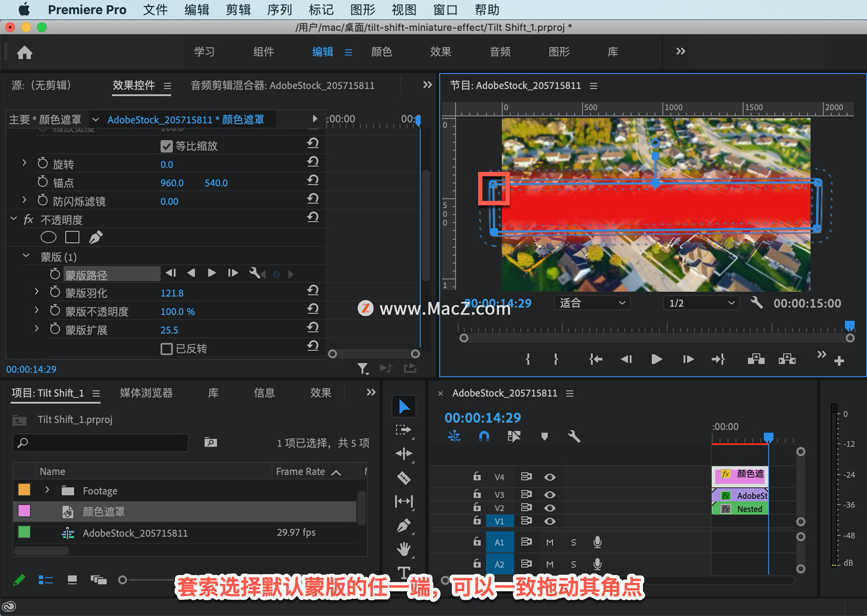
Task: Switch project panel to icon view
Action: [72, 580]
